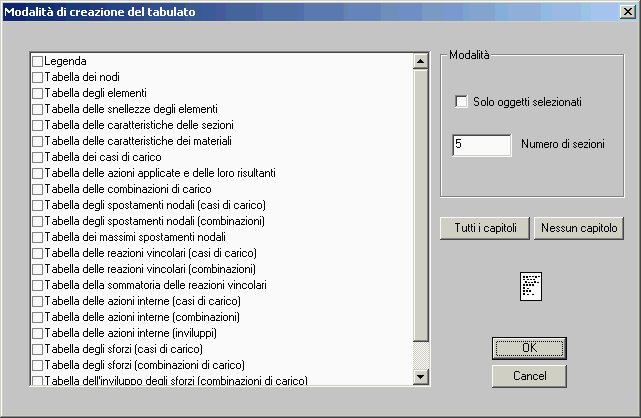The height and width of the screenshot is (418, 641).
Task: Toggle Solo oggetti selezionati checkbox
Action: (461, 102)
